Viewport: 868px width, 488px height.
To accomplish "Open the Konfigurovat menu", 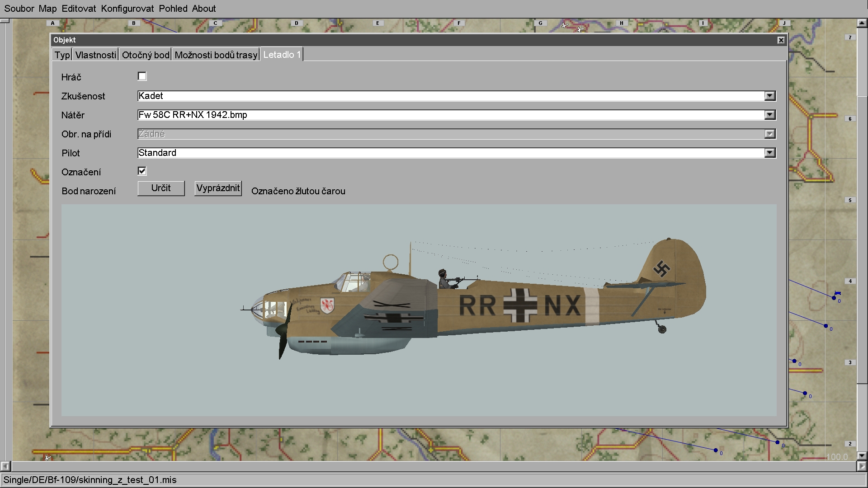I will coord(127,9).
